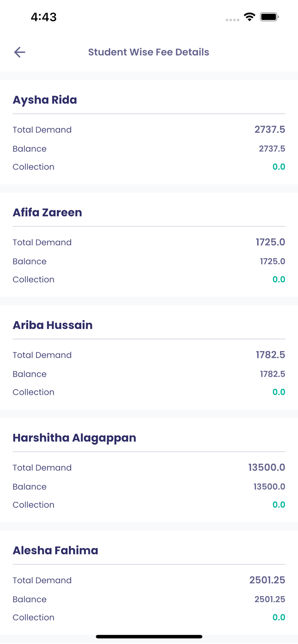Tap Alesha Fahima's Balance value 2501.25
Viewport: 298px width, 644px height.
[x=270, y=599]
